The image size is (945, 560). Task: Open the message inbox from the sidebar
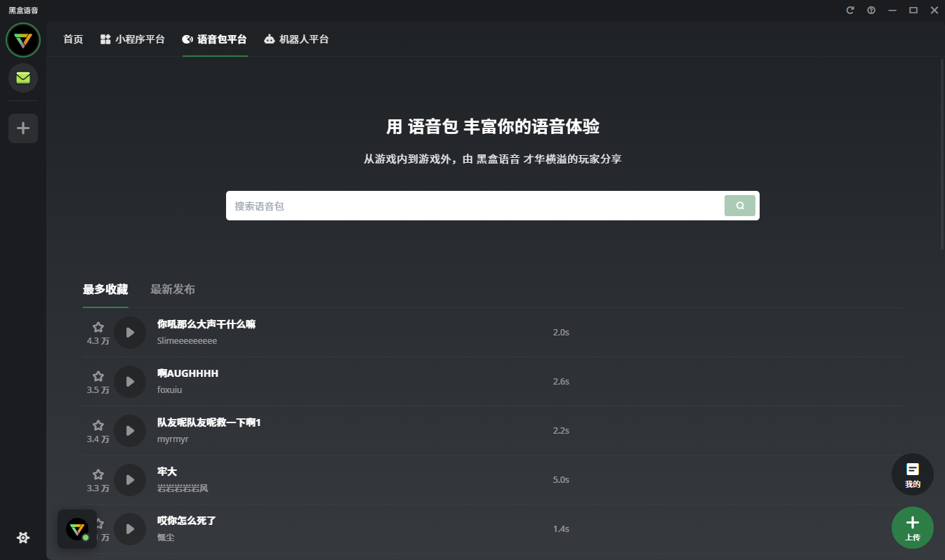[x=22, y=78]
